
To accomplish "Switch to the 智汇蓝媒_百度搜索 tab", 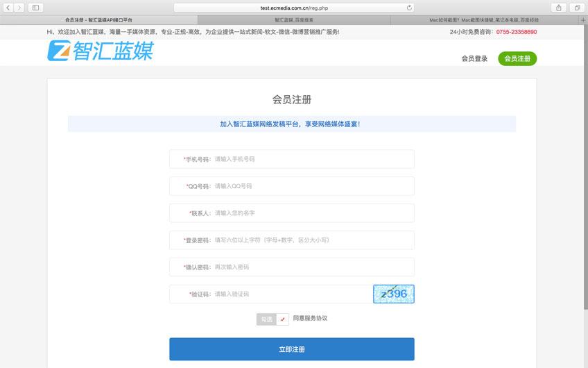I will click(x=293, y=20).
